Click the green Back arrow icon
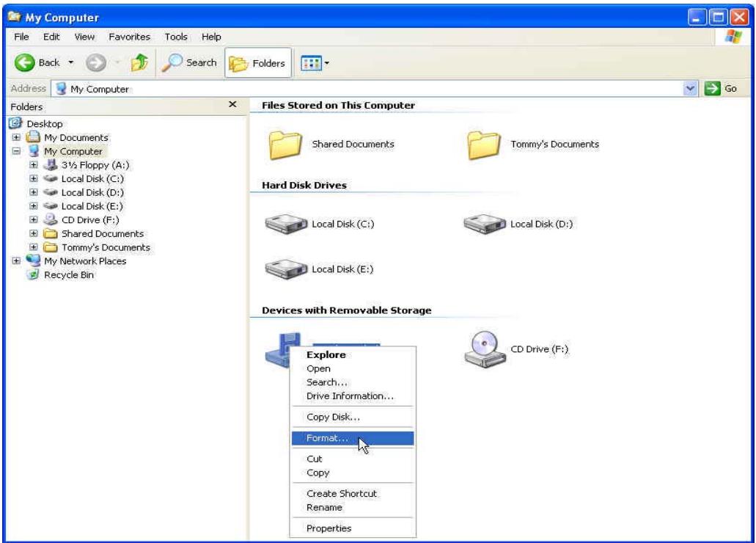The image size is (756, 543). (24, 63)
